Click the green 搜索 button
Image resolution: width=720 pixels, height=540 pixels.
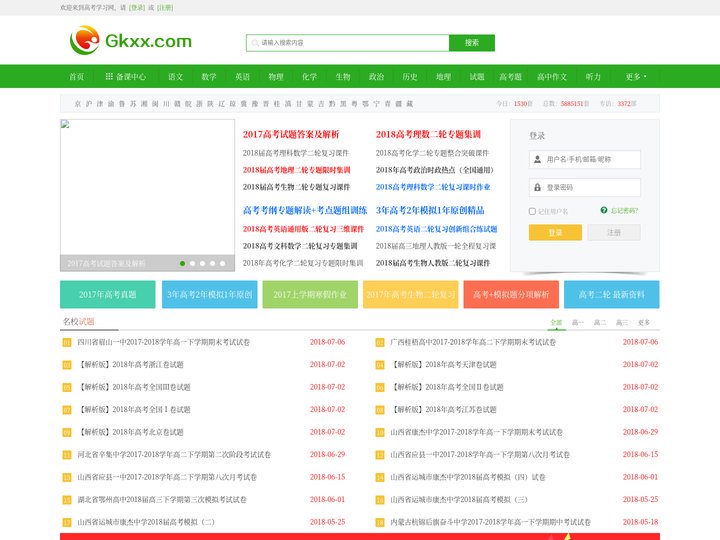tap(472, 43)
